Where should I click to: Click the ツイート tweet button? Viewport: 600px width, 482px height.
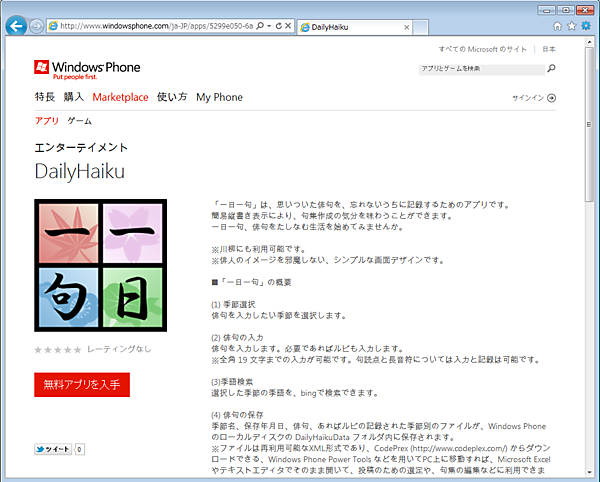click(x=53, y=449)
